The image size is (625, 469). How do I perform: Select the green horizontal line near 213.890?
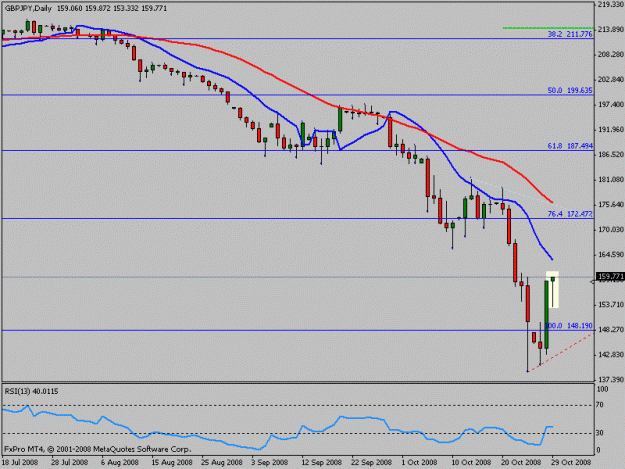tap(548, 28)
